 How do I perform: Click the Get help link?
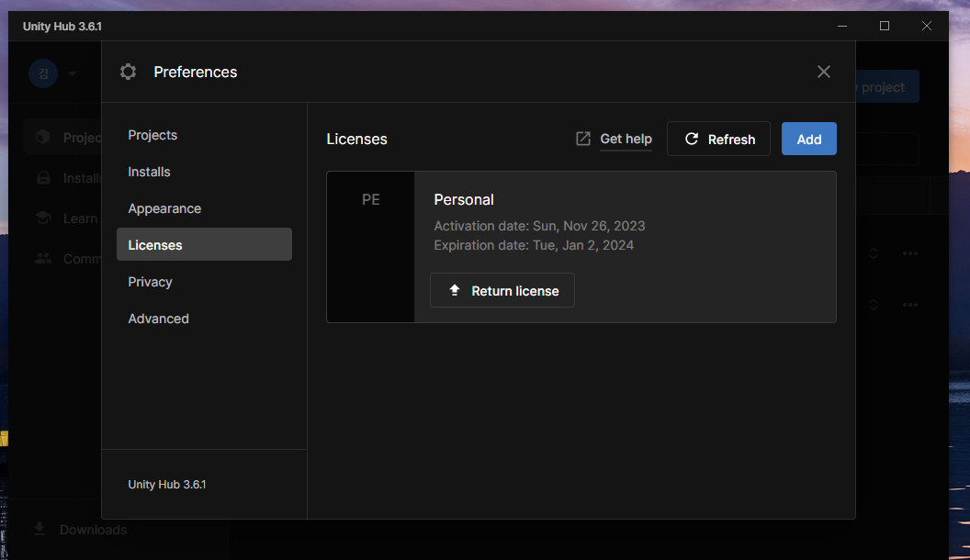coord(626,139)
